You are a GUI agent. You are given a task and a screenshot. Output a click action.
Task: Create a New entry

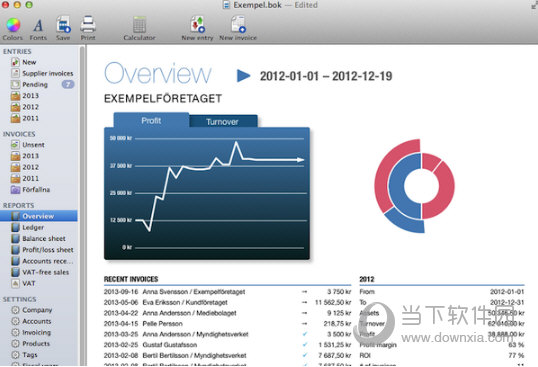[x=197, y=28]
